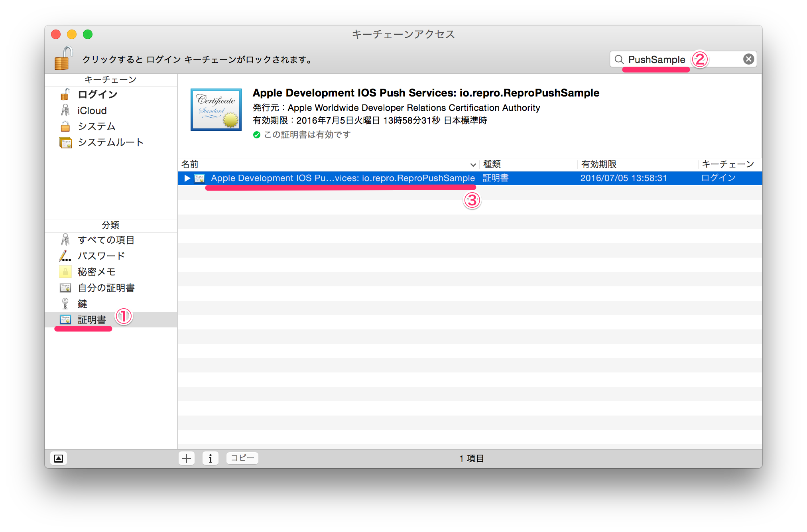Click the システムルート certificate folder icon
Viewport: 807px width, 532px height.
coord(65,142)
